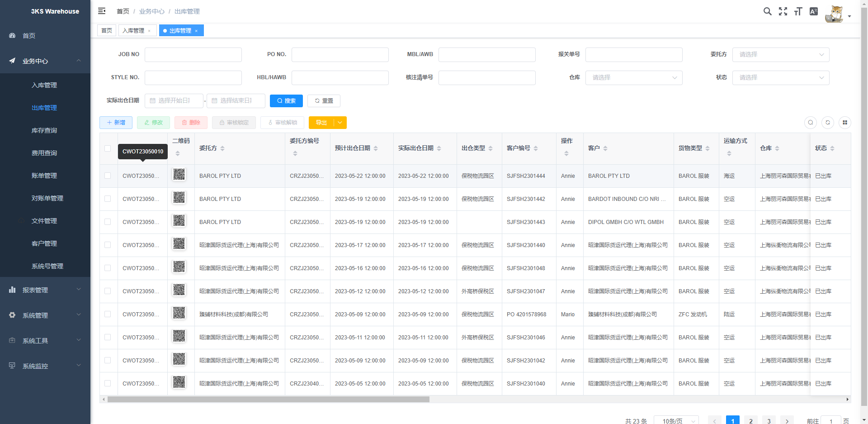The width and height of the screenshot is (868, 424).
Task: Click the 报表管理 chart icon
Action: pos(12,290)
